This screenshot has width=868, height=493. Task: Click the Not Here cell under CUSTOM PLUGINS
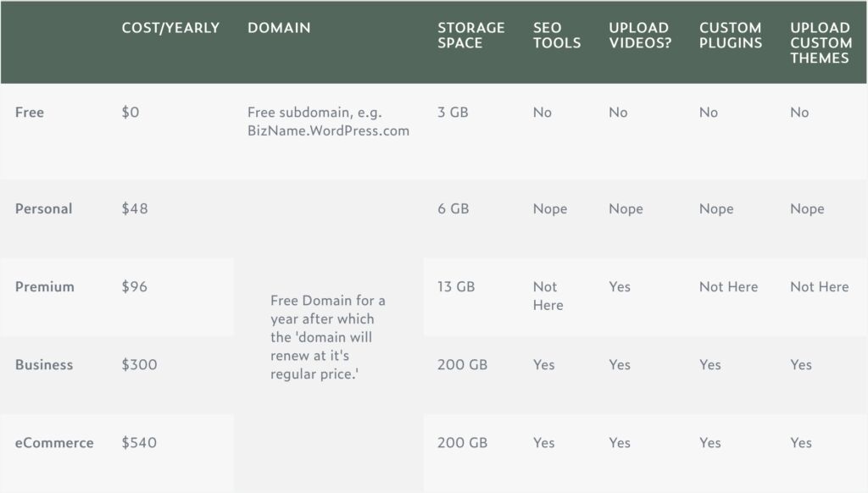click(729, 286)
